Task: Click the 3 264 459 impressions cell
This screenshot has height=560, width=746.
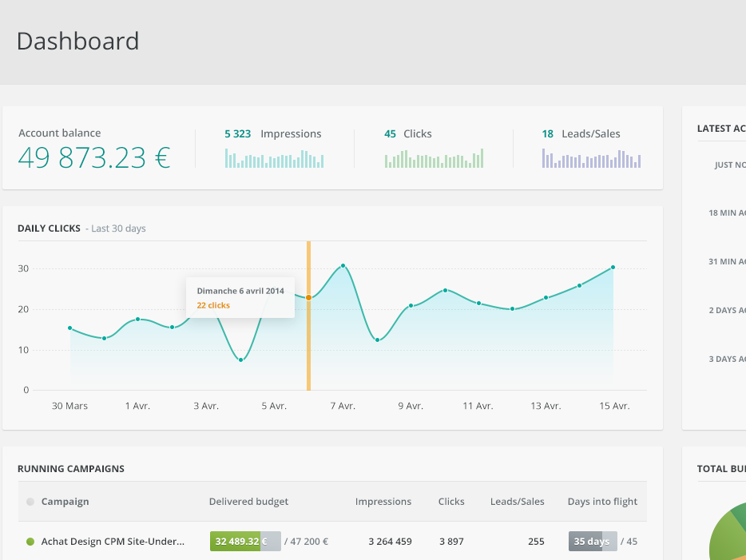Action: (x=390, y=542)
